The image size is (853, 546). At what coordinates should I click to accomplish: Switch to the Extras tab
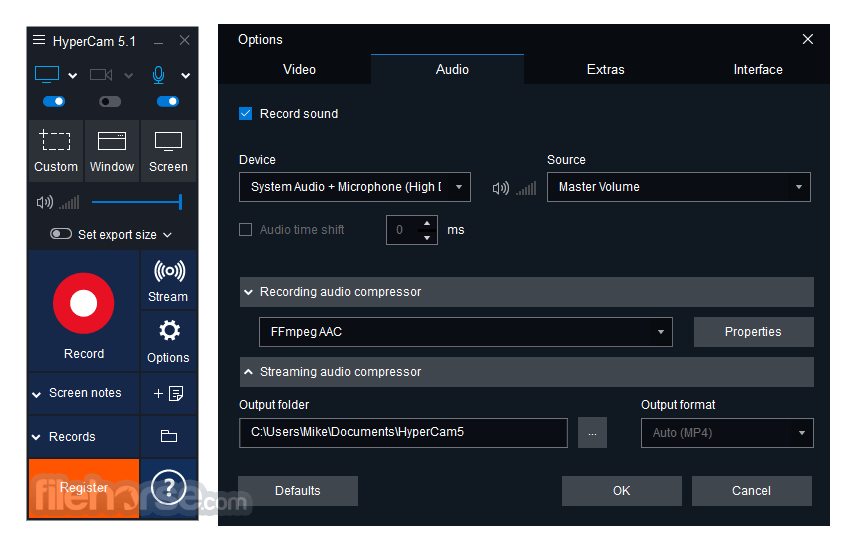pos(605,69)
